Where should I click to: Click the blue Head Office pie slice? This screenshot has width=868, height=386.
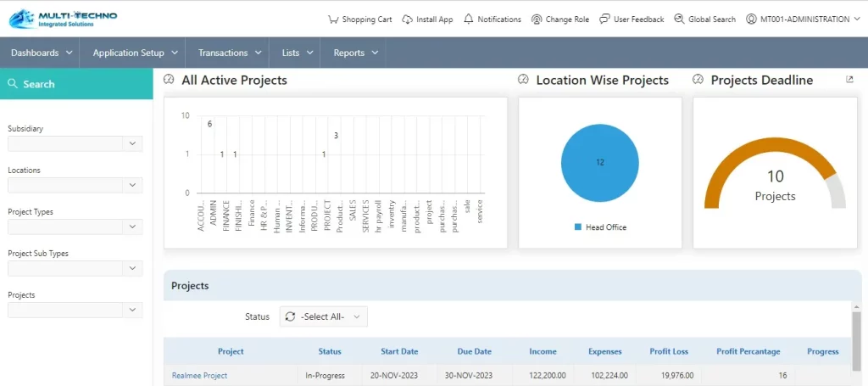click(599, 163)
